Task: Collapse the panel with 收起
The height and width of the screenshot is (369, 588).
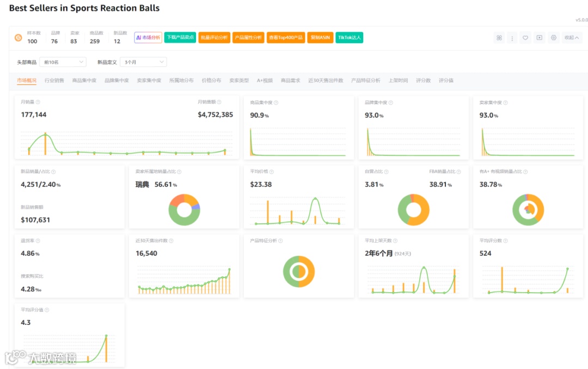Action: click(572, 38)
